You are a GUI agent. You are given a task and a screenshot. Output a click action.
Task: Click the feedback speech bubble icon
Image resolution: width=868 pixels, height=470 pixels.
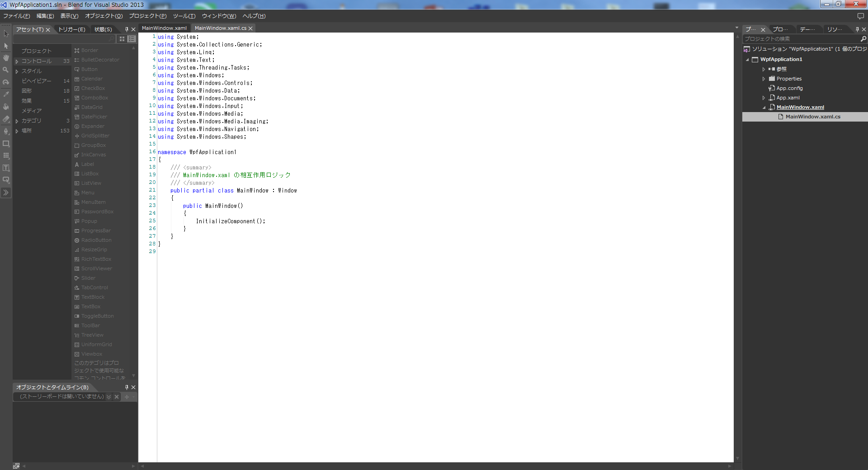click(861, 16)
